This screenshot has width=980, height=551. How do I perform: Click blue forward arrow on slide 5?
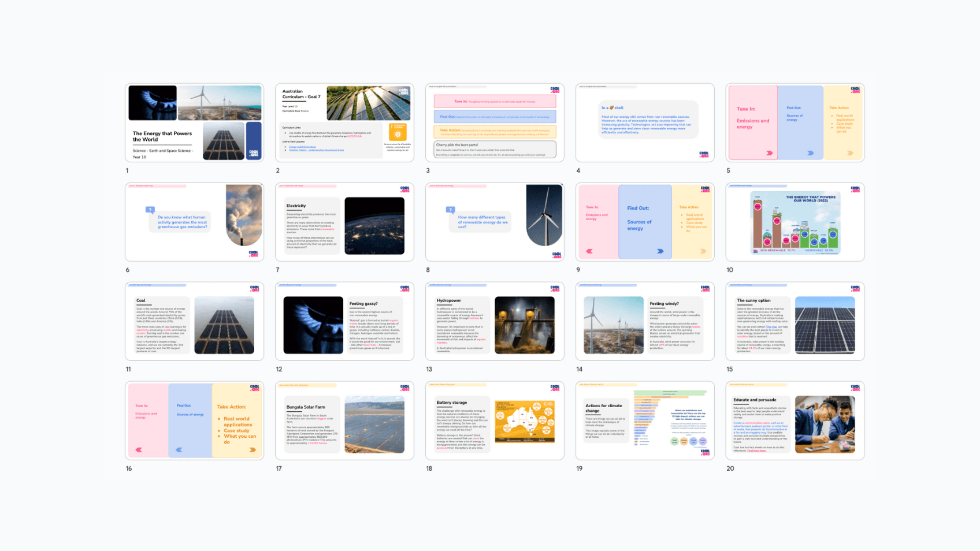click(x=811, y=153)
